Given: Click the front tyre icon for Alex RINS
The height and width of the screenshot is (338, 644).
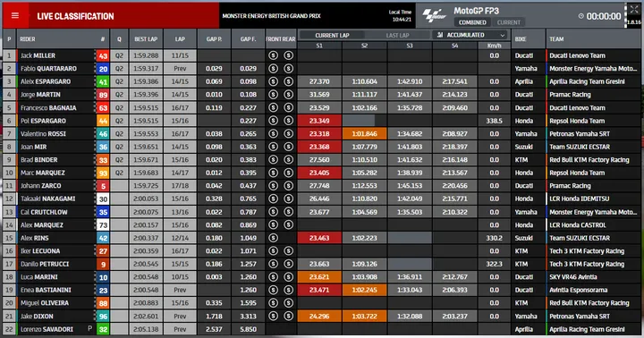Looking at the screenshot, I should [x=273, y=238].
